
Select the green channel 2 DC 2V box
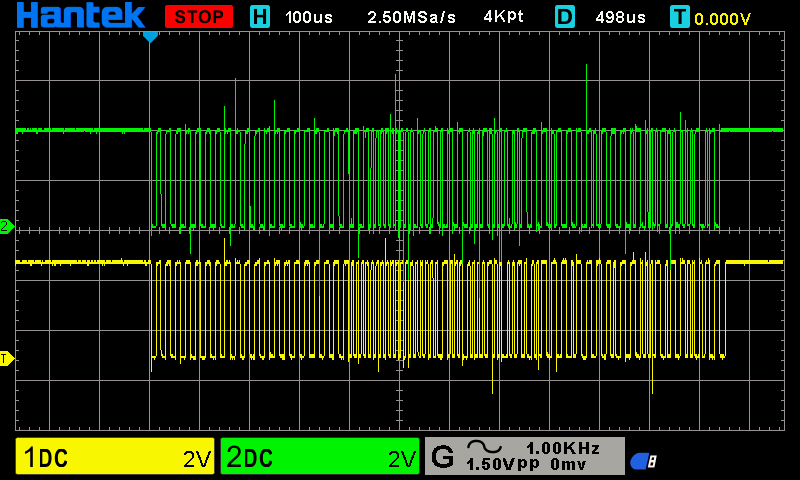coord(320,456)
